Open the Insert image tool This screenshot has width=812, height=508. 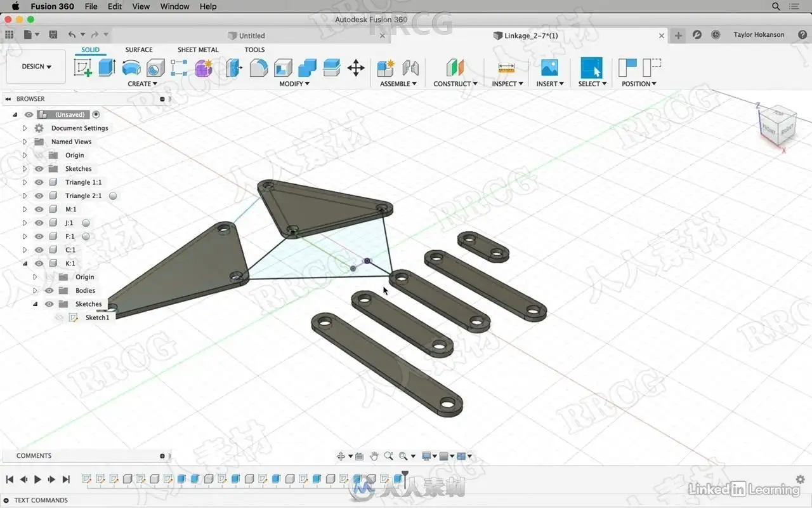(x=549, y=67)
